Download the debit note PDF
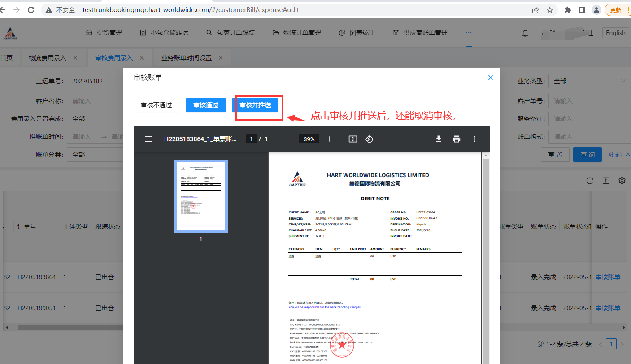Viewport: 631px width, 364px height. tap(439, 139)
